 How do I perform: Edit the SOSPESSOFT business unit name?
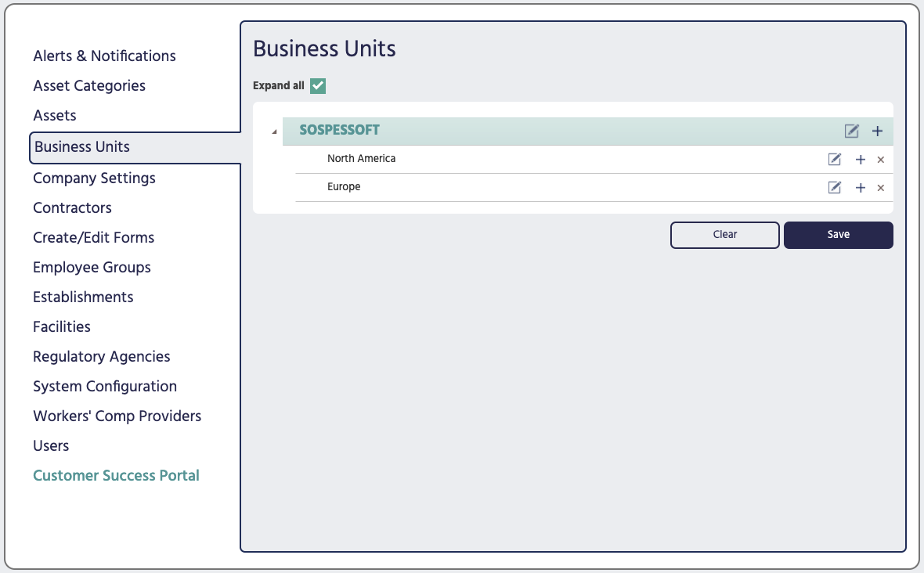[851, 131]
